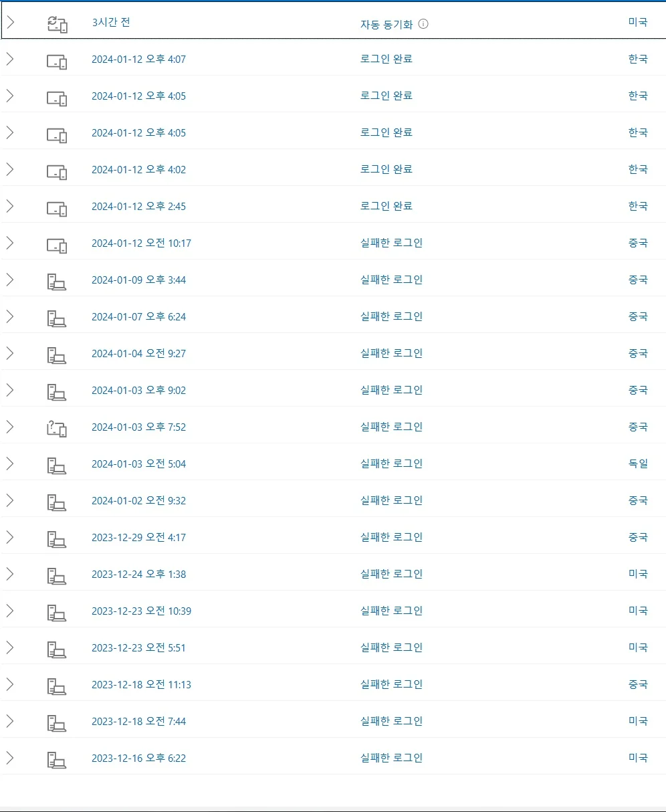Screen dimensions: 666x812
Task: Select the 2023-12-23 오전 10:39 timestamp
Action: (x=141, y=611)
